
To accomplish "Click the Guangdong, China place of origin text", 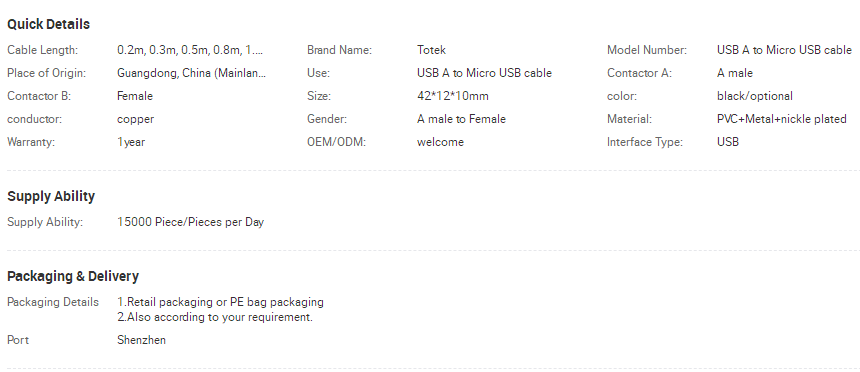I will (191, 73).
